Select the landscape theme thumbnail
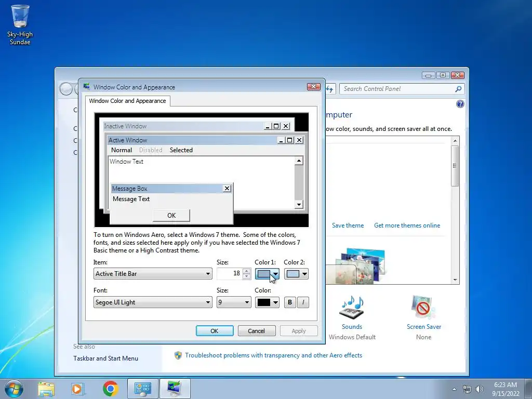 pyautogui.click(x=360, y=267)
